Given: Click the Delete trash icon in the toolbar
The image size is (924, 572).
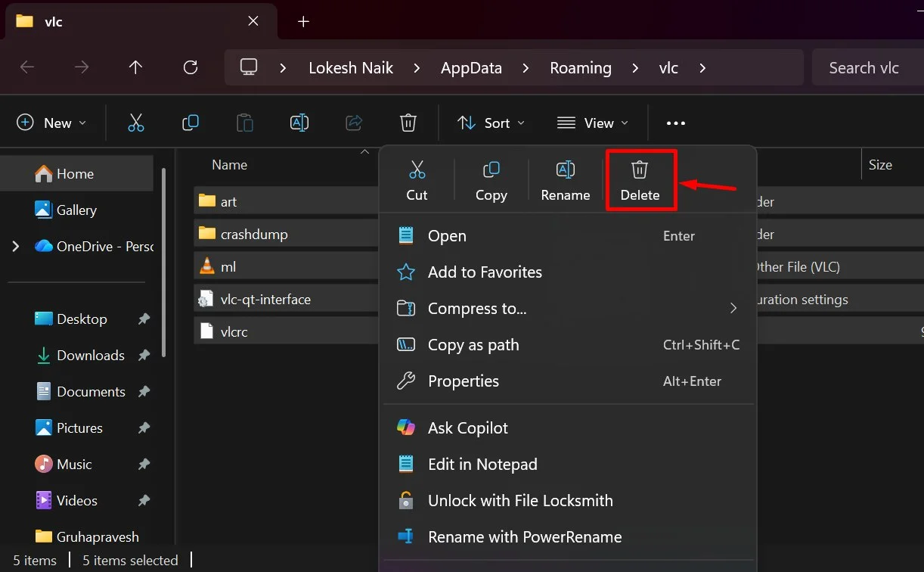Looking at the screenshot, I should coord(408,123).
